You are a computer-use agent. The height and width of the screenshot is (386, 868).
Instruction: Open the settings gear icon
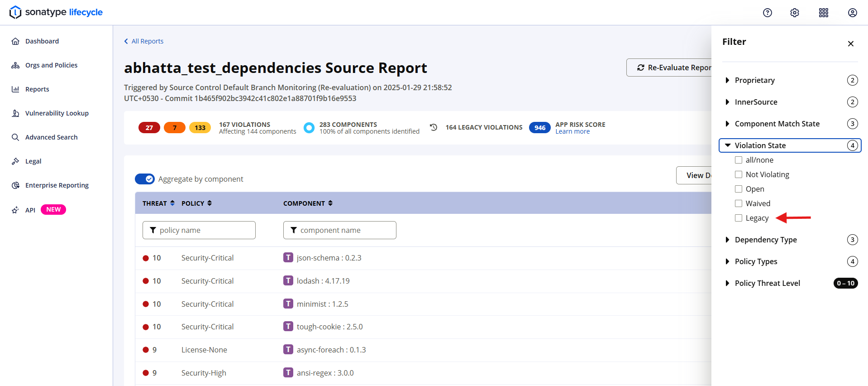[x=795, y=13]
